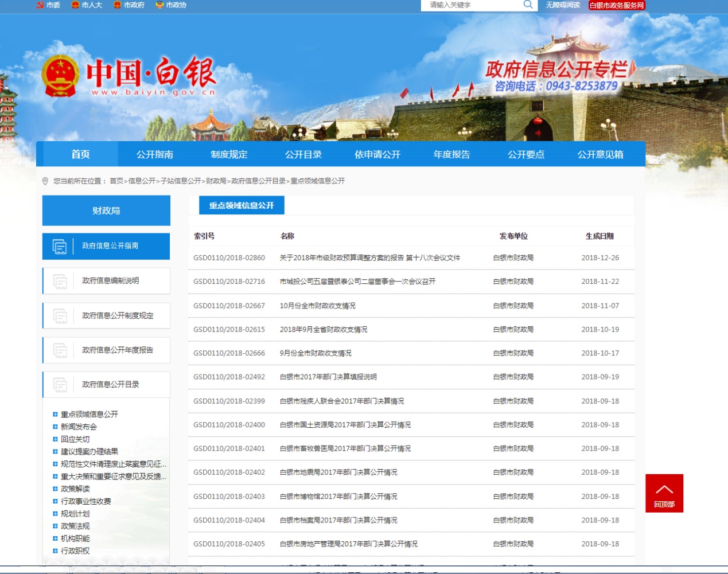This screenshot has height=574, width=728.
Task: Expand plus icon beside 回应关切
Action: coord(55,439)
